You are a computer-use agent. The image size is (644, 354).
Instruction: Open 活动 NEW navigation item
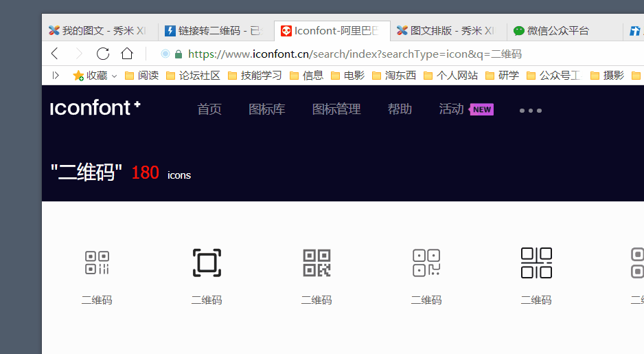point(466,109)
